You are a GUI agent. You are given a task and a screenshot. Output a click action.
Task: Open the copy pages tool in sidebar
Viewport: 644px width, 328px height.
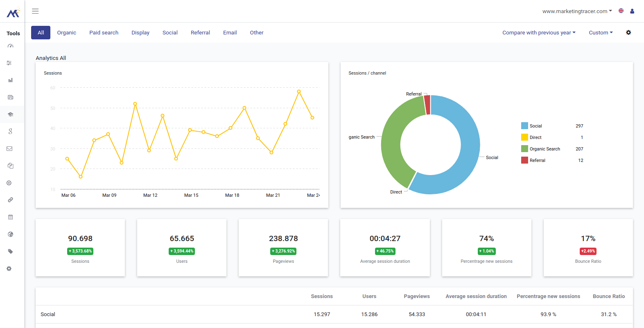point(11,166)
